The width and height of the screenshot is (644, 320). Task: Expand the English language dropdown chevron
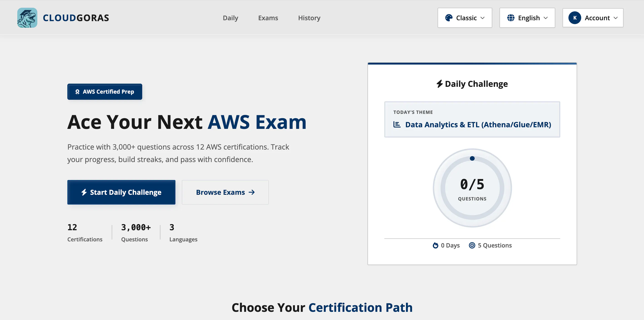pos(545,18)
